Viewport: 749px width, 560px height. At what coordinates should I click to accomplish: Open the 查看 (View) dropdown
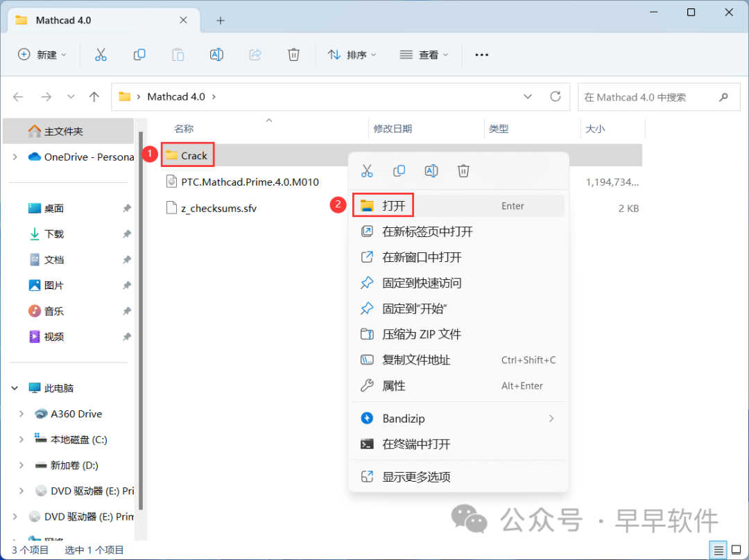[424, 55]
